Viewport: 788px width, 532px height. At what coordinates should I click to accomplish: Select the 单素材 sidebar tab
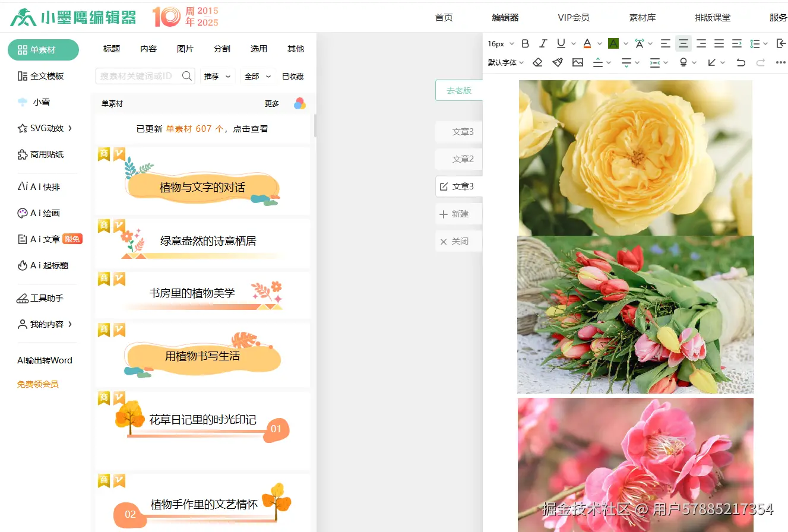point(43,50)
